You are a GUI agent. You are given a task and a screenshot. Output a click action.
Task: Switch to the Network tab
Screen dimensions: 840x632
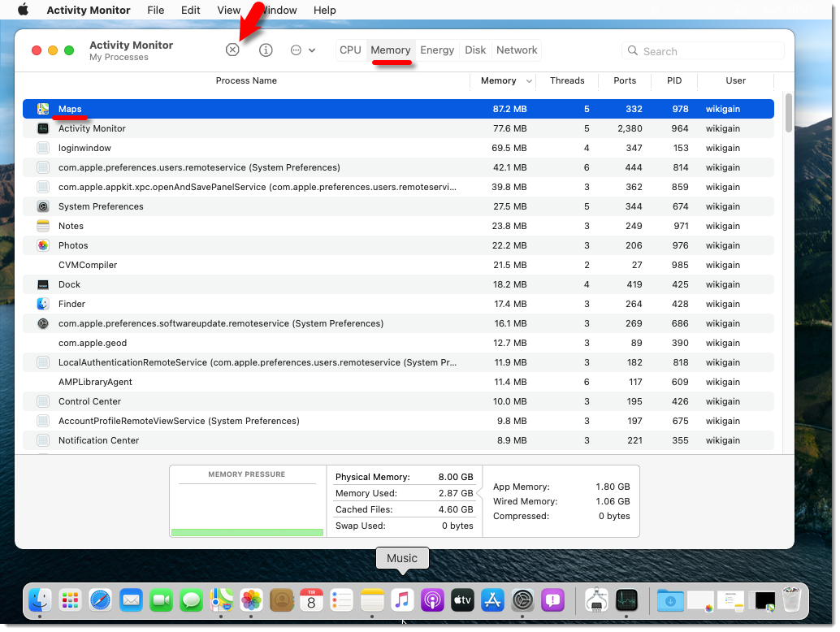[x=517, y=50]
